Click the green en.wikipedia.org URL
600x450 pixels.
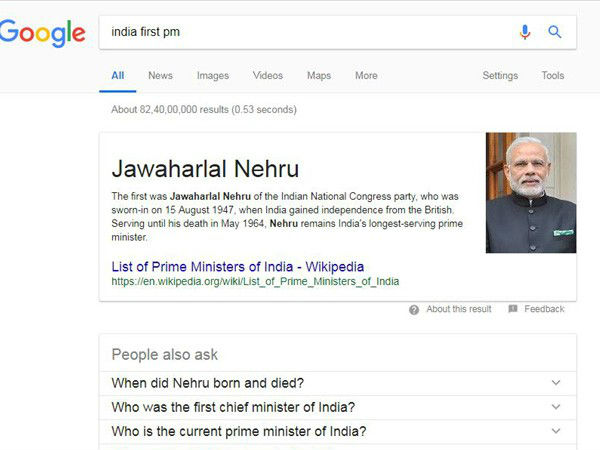[255, 282]
